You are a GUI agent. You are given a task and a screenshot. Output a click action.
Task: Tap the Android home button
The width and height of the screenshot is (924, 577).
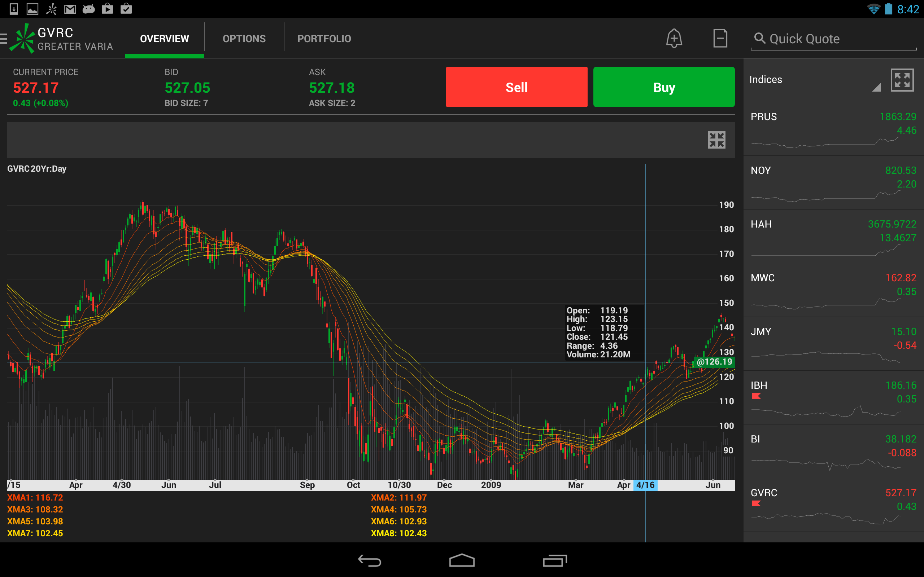tap(462, 560)
